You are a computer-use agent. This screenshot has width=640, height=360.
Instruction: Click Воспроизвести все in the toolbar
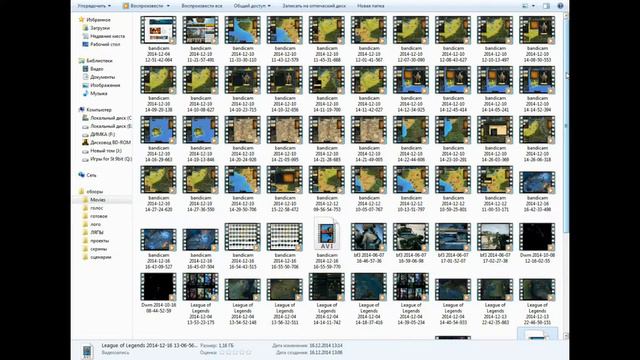click(x=202, y=6)
